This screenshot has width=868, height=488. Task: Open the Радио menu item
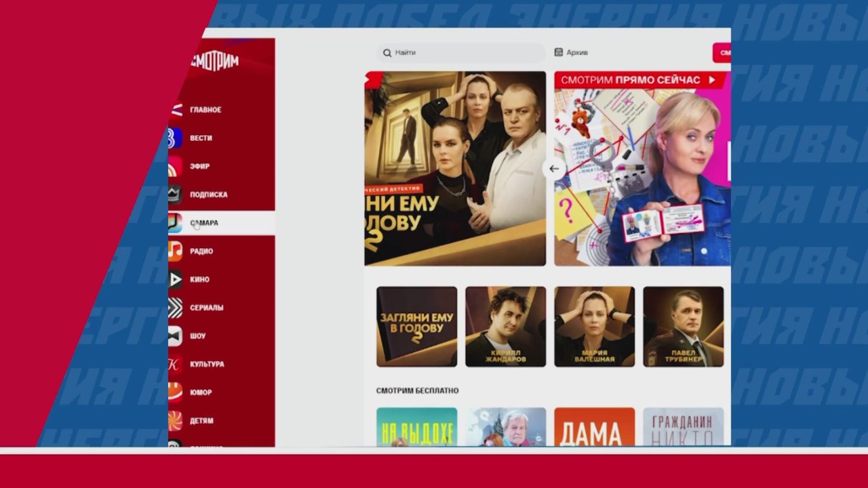pyautogui.click(x=201, y=251)
